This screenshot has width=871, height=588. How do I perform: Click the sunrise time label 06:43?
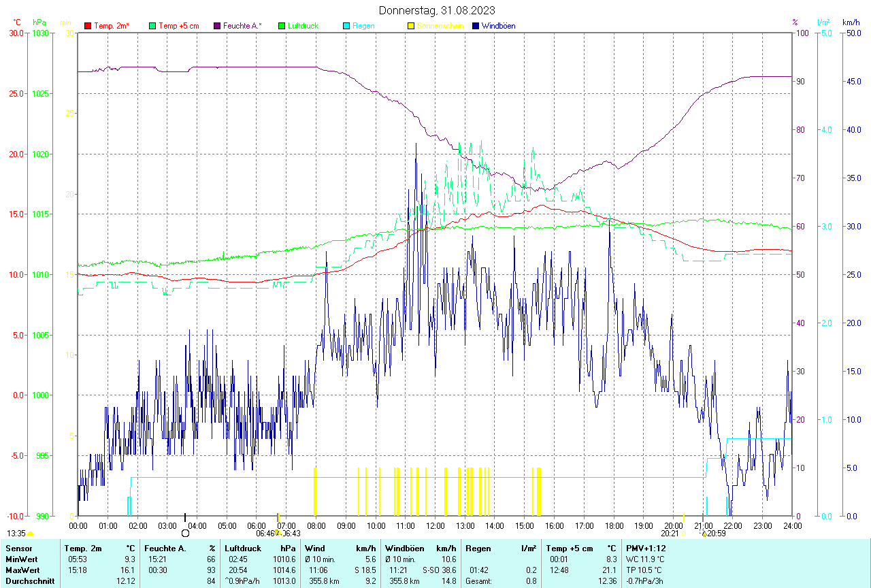(291, 534)
